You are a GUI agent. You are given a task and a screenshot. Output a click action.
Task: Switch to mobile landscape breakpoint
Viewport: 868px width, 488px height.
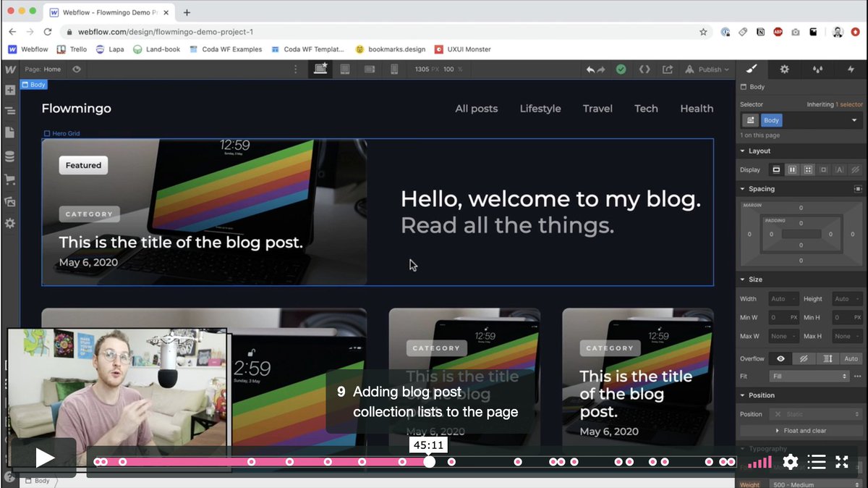coord(370,70)
